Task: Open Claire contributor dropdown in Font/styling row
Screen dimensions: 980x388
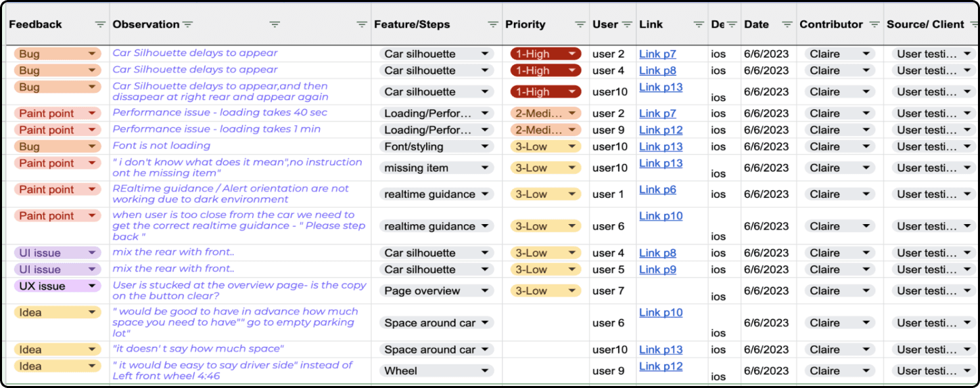Action: point(839,146)
